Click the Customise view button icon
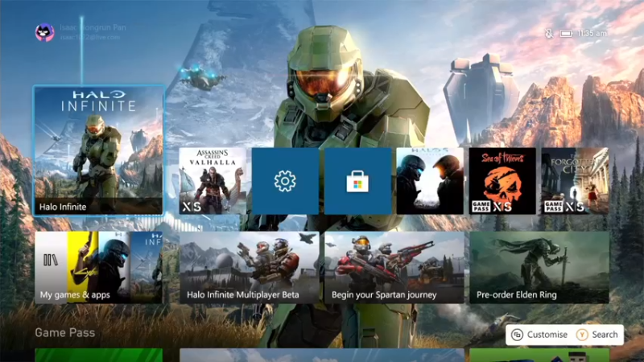Screen dimensions: 644x362 (x=517, y=335)
